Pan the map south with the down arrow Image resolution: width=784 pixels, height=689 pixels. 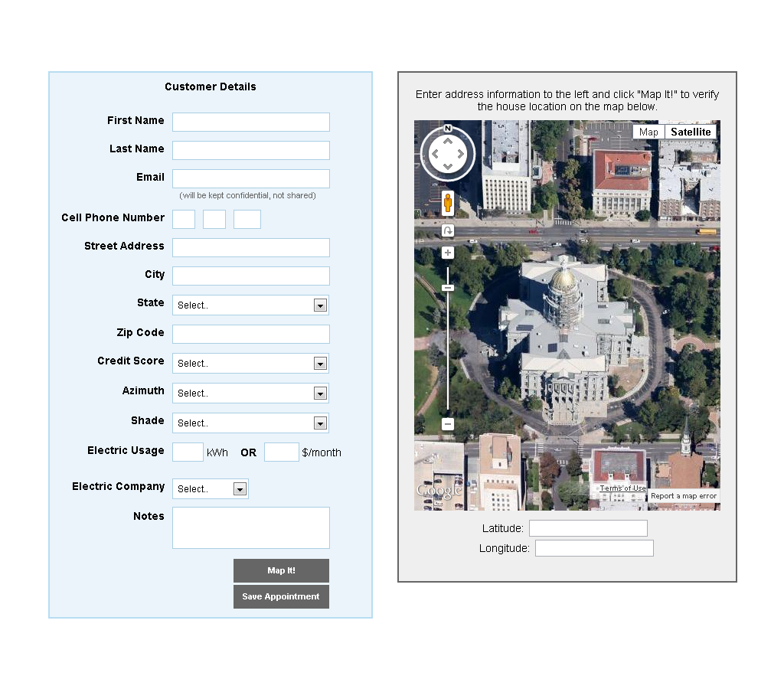click(447, 166)
